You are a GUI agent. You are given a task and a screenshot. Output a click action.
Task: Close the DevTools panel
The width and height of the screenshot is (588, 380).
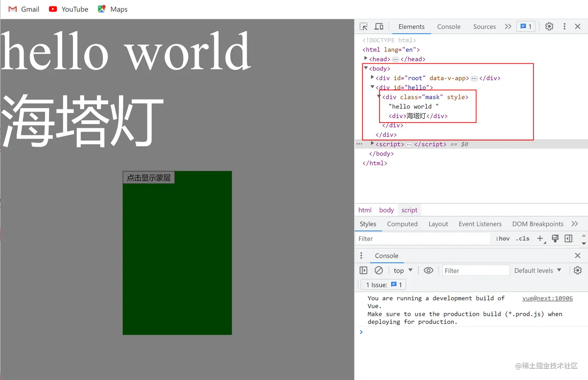[577, 26]
